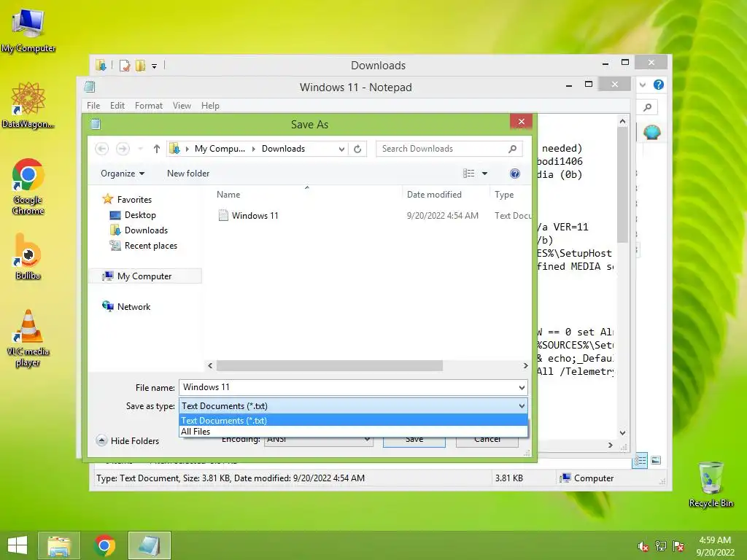747x560 pixels.
Task: Refresh the Downloads folder listing
Action: (x=357, y=149)
